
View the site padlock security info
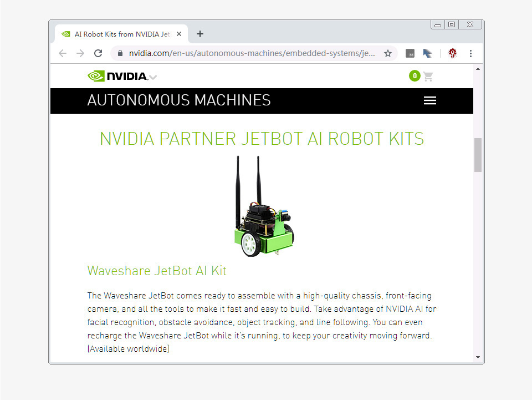click(120, 53)
